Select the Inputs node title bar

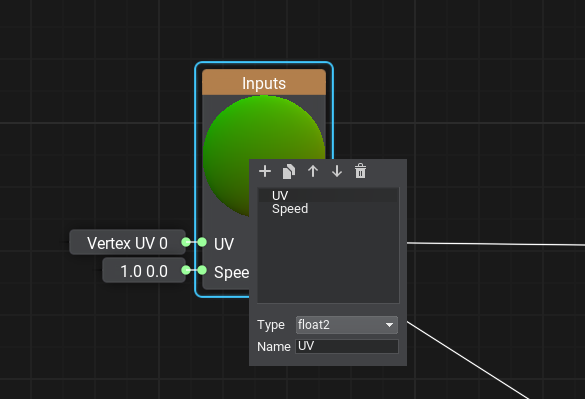264,82
